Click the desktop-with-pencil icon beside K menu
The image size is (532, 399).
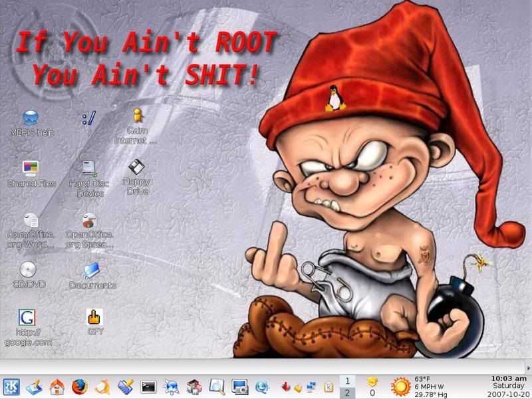(34, 387)
